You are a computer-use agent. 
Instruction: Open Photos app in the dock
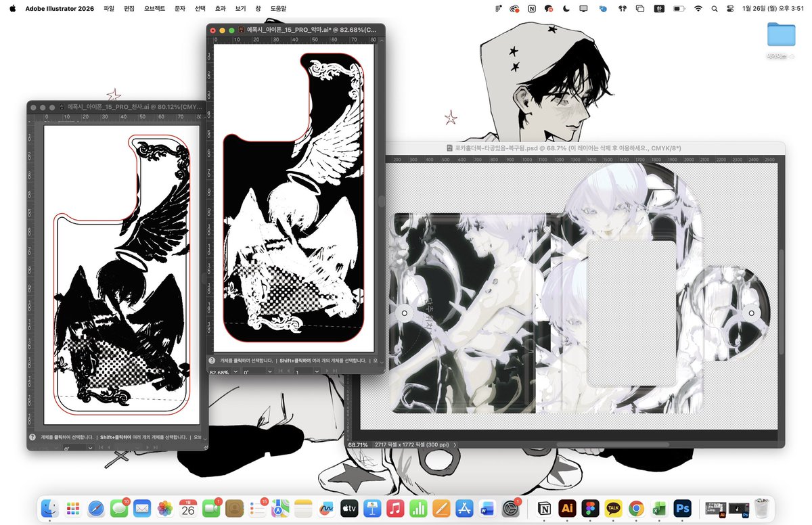(164, 508)
